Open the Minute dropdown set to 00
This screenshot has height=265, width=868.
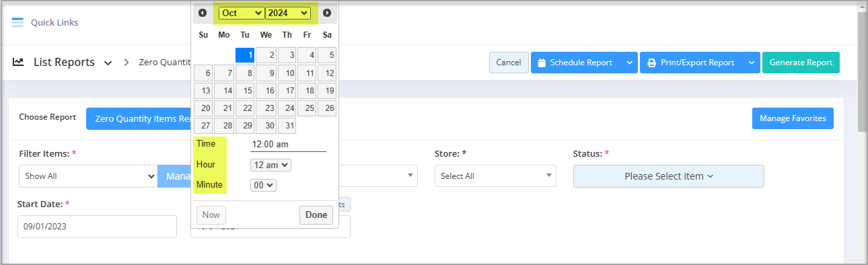263,185
